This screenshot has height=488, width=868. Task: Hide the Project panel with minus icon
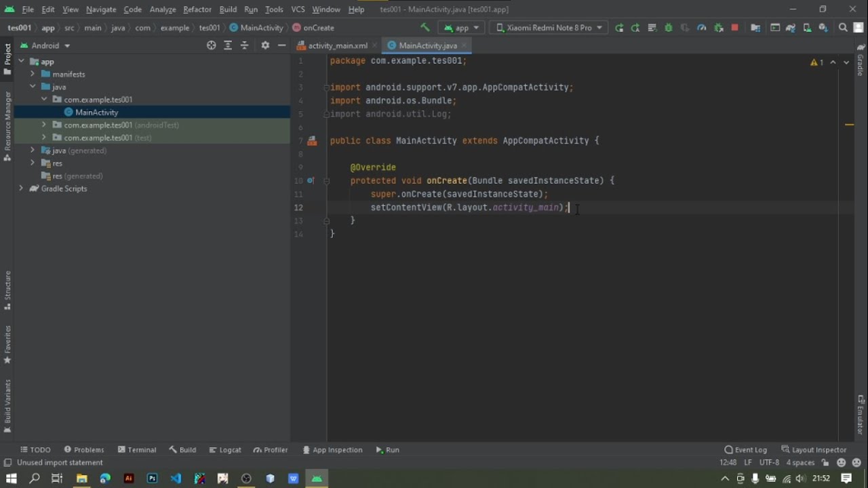click(281, 45)
